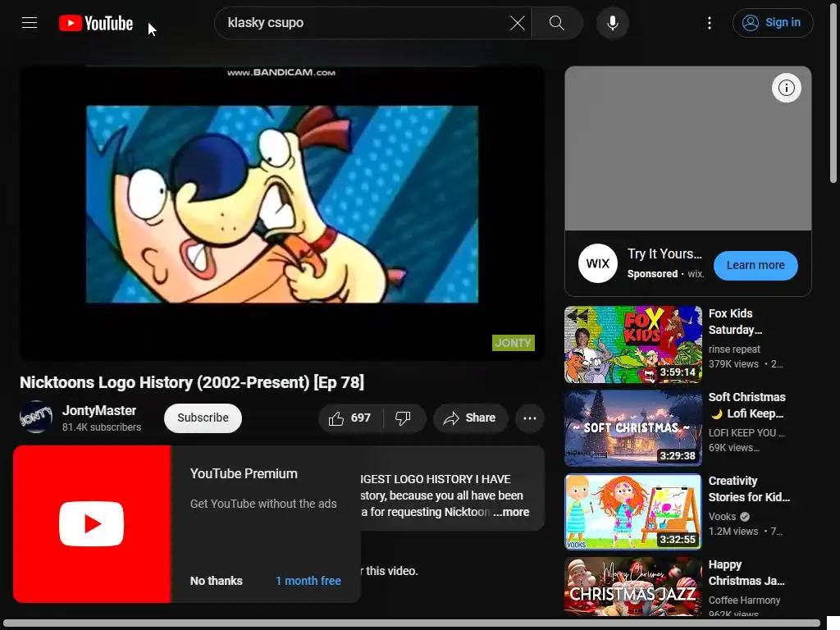Click Coffee Harmony channel name
The image size is (840, 630).
744,600
